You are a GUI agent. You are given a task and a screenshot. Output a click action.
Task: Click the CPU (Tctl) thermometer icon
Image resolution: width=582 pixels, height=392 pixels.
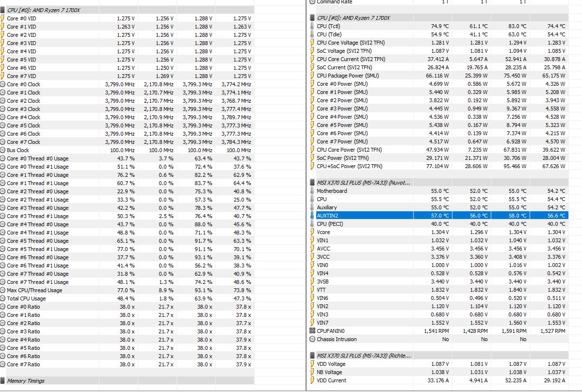[312, 26]
